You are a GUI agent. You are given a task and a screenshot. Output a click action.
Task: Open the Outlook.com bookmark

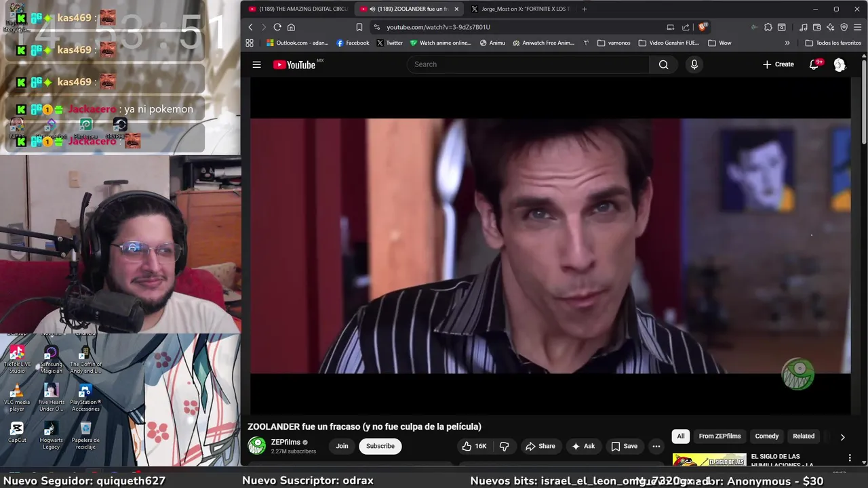297,43
